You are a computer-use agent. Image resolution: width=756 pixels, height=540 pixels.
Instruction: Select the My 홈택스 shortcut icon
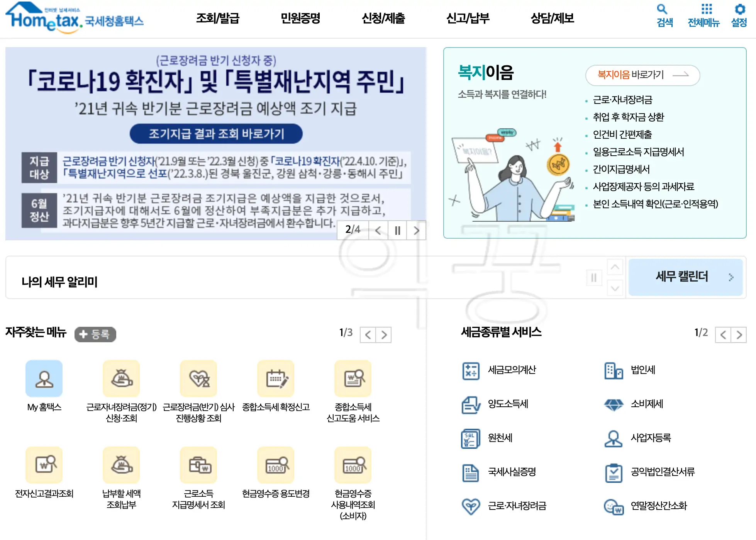pyautogui.click(x=44, y=379)
